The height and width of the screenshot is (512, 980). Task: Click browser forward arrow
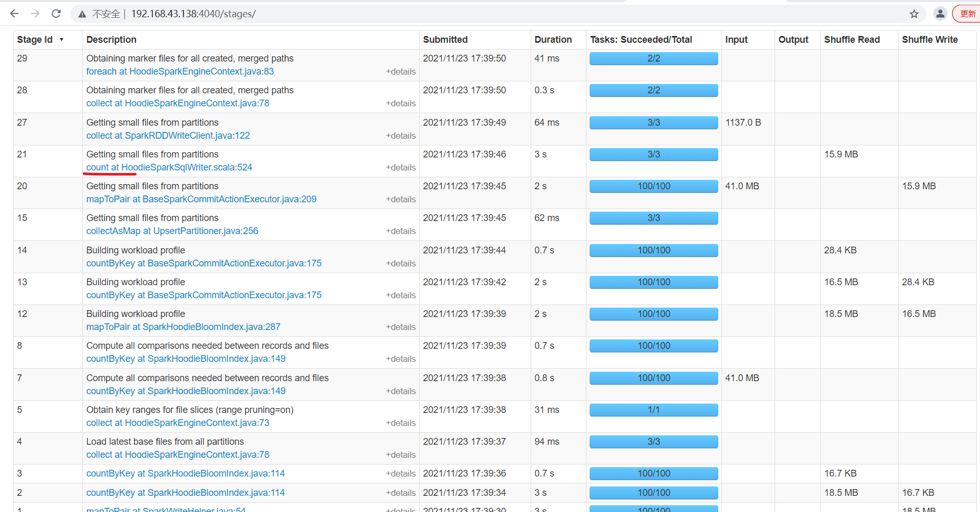tap(35, 14)
